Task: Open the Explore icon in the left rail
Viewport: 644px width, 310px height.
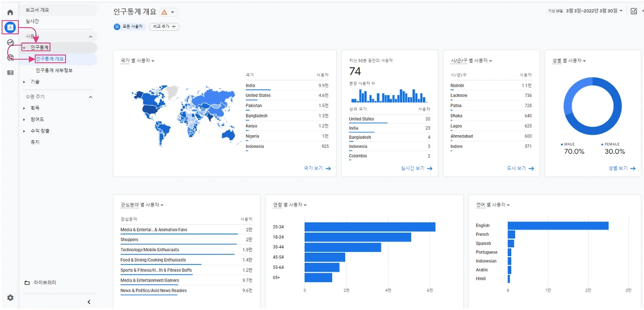Action: [x=10, y=42]
